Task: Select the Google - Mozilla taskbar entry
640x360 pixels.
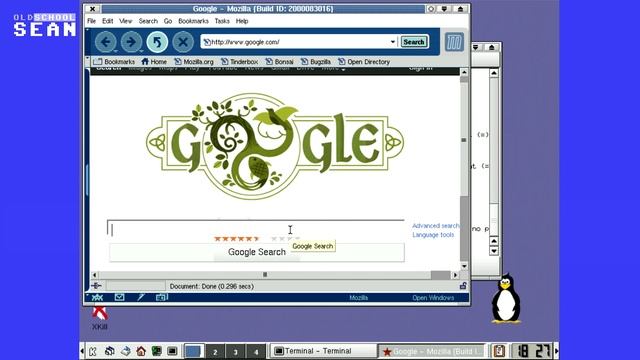Action: [x=432, y=351]
